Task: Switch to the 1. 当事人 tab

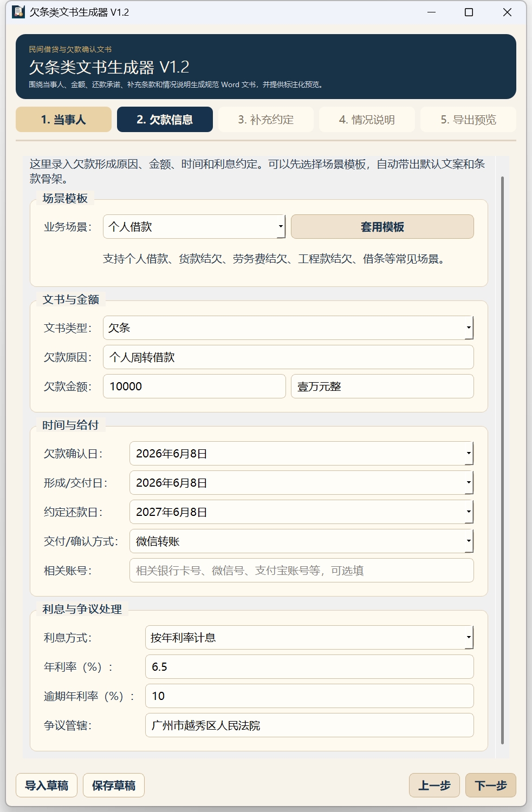Action: pyautogui.click(x=63, y=120)
